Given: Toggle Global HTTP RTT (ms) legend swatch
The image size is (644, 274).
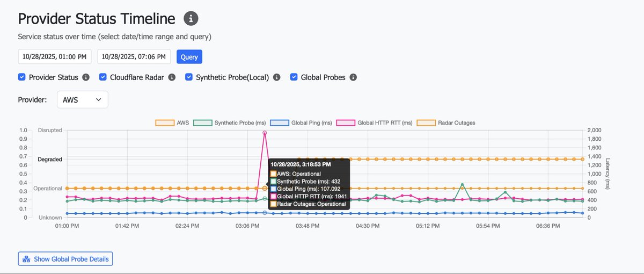Looking at the screenshot, I should coord(346,122).
